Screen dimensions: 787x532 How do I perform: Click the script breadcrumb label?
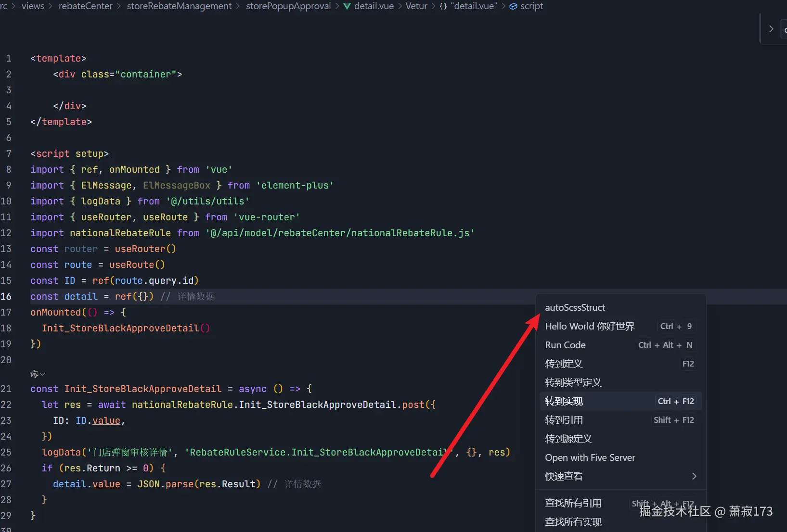click(531, 6)
